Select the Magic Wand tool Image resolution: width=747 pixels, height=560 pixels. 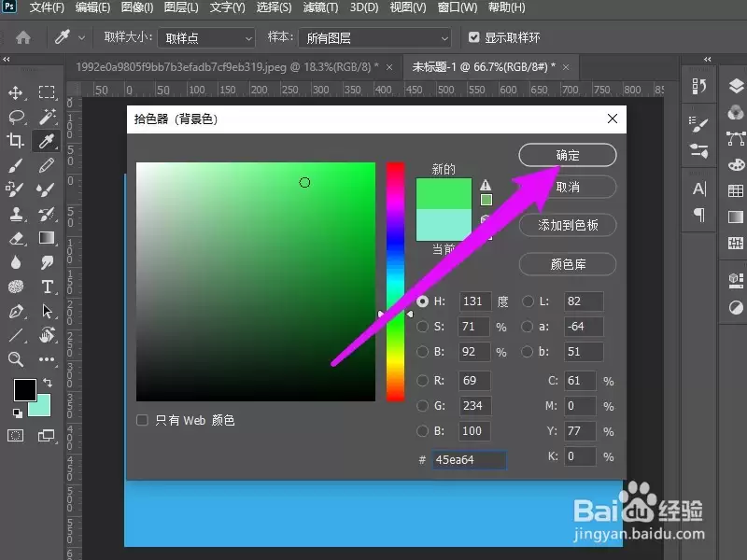(48, 117)
